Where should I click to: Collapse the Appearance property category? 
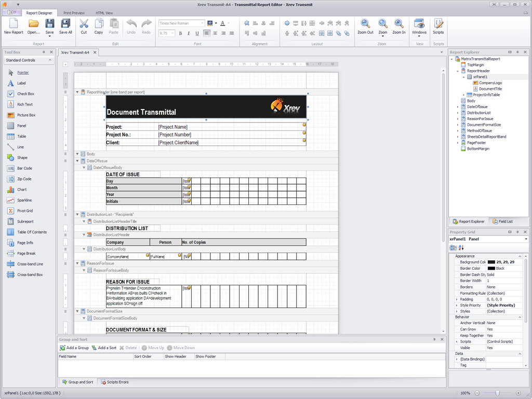tap(520, 256)
